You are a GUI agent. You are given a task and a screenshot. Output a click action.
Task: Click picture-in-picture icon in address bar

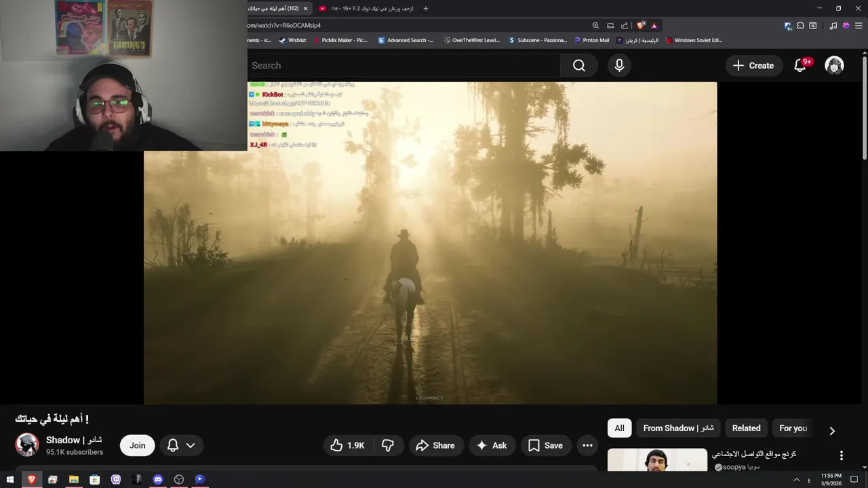pos(610,26)
